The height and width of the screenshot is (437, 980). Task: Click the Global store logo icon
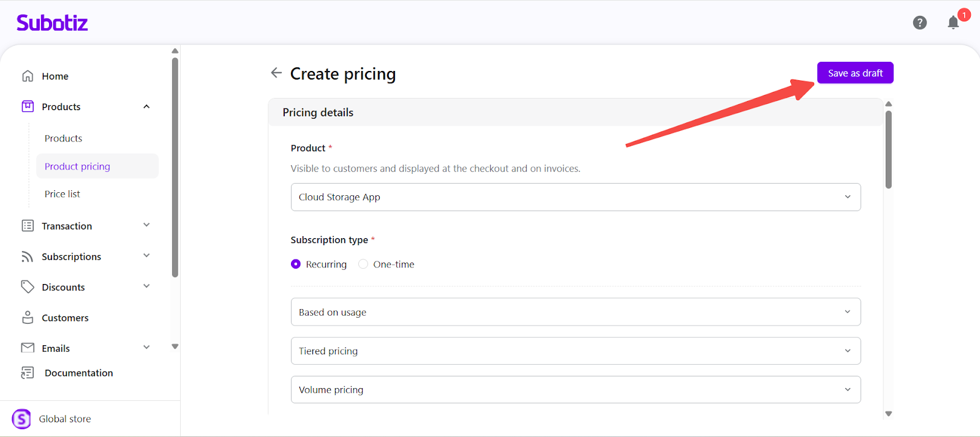21,419
